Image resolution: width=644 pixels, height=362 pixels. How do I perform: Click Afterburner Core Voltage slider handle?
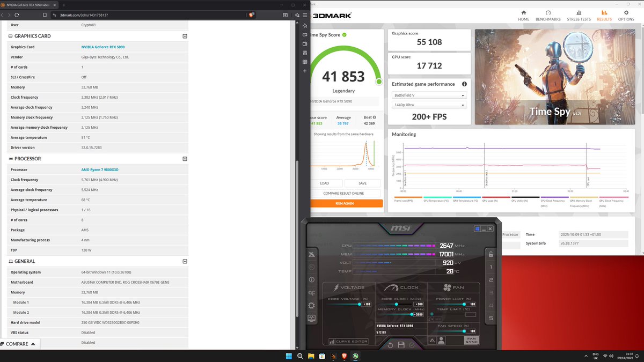click(x=360, y=304)
